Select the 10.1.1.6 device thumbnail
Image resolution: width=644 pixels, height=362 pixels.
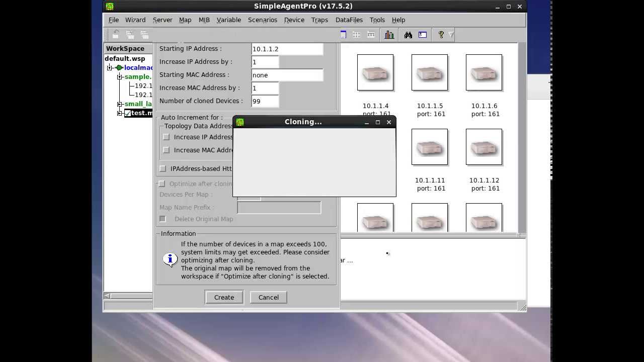pyautogui.click(x=484, y=72)
